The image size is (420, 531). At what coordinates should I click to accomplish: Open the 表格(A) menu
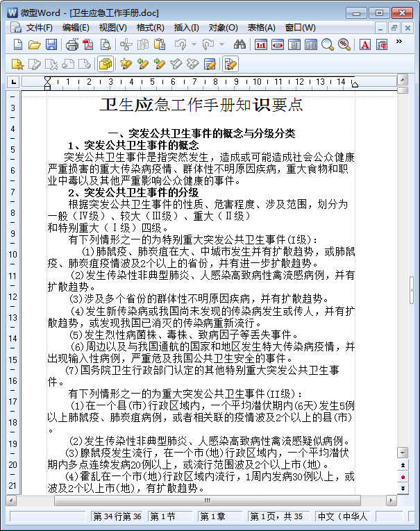[261, 28]
